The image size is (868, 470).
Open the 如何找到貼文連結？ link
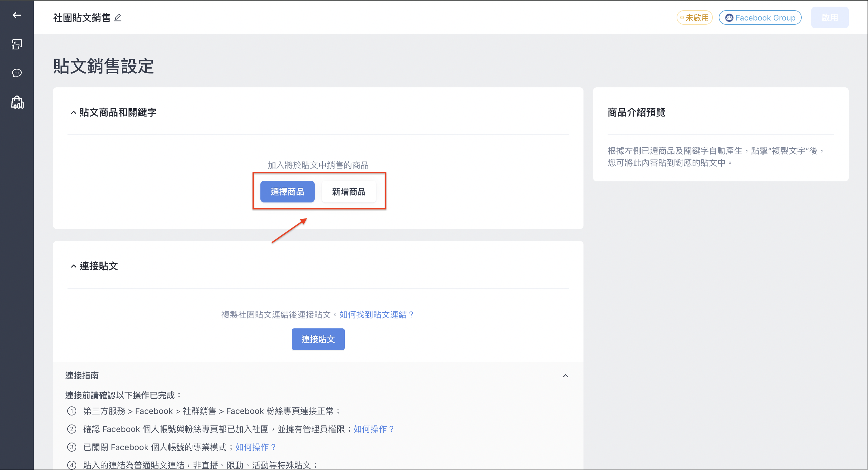click(x=377, y=314)
